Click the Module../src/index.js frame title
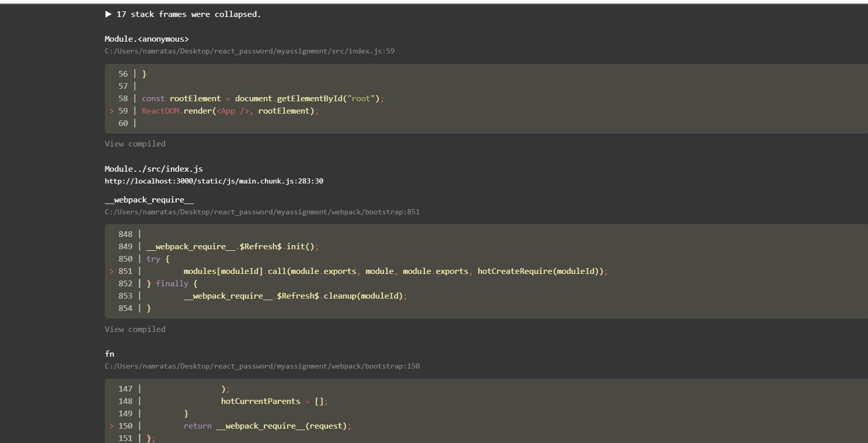 click(154, 169)
